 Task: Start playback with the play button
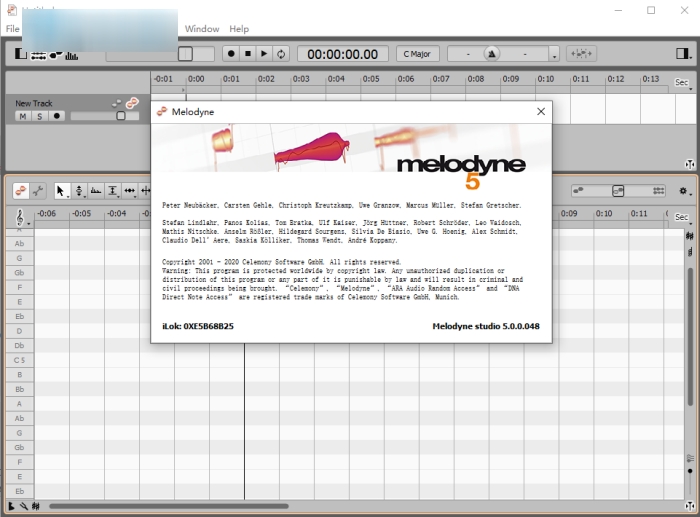[x=264, y=54]
